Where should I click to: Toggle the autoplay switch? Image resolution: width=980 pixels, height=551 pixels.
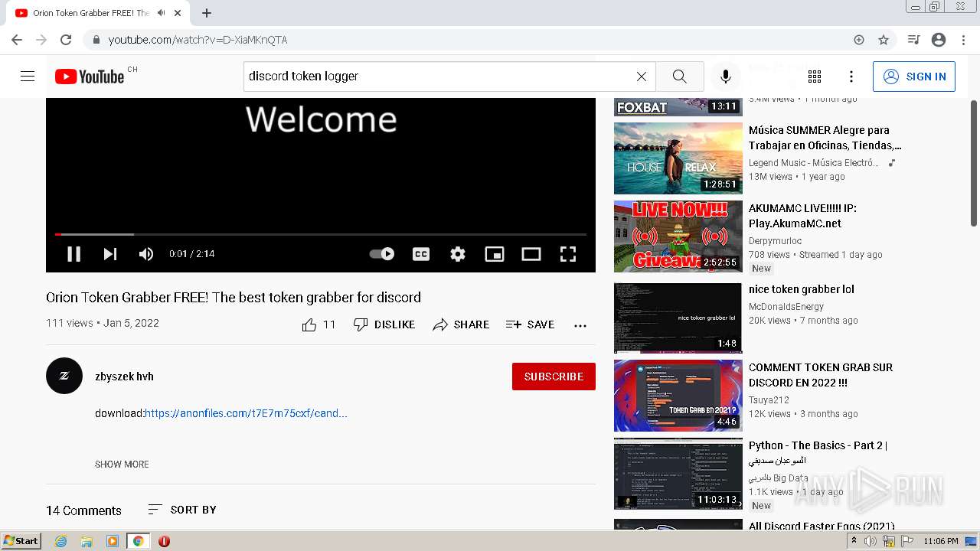(382, 254)
